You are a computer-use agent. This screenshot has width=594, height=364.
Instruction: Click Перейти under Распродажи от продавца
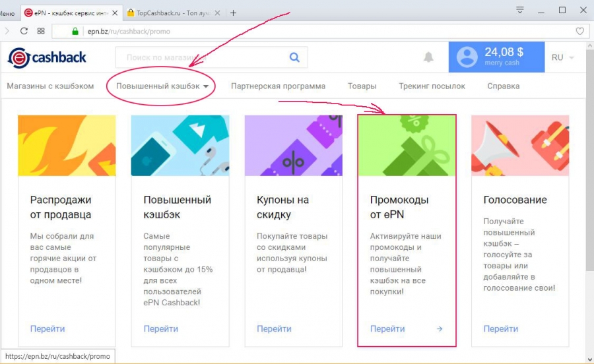pos(48,329)
